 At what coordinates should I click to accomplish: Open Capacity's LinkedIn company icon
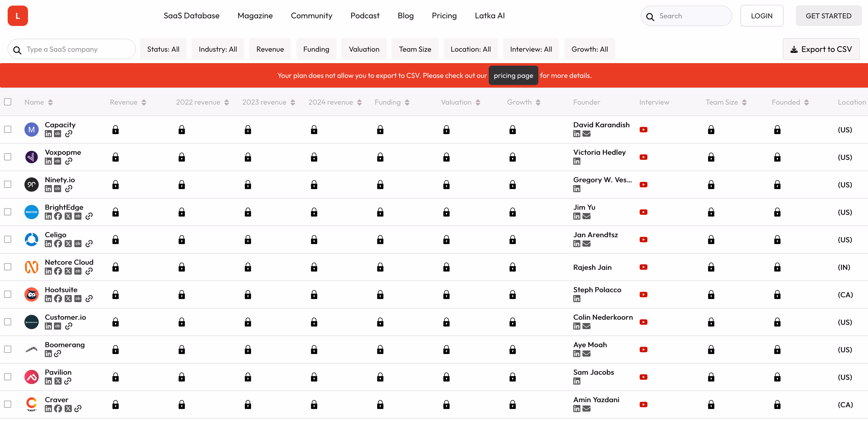tap(48, 134)
